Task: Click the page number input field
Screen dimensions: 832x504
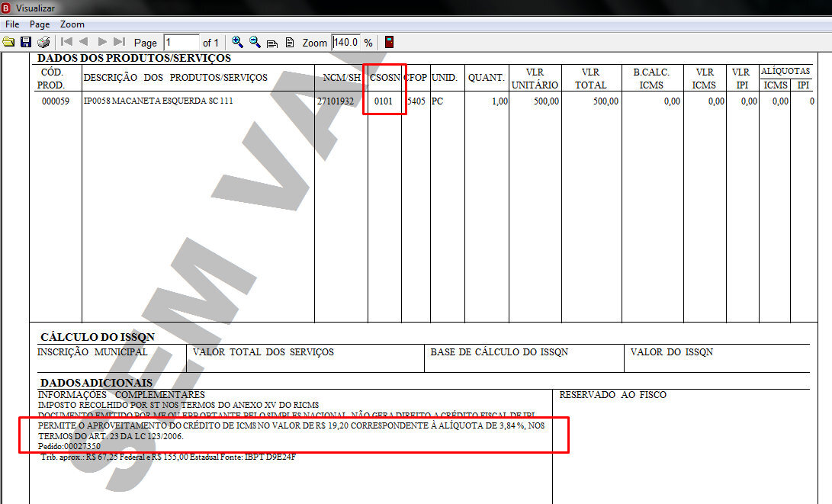Action: [181, 43]
